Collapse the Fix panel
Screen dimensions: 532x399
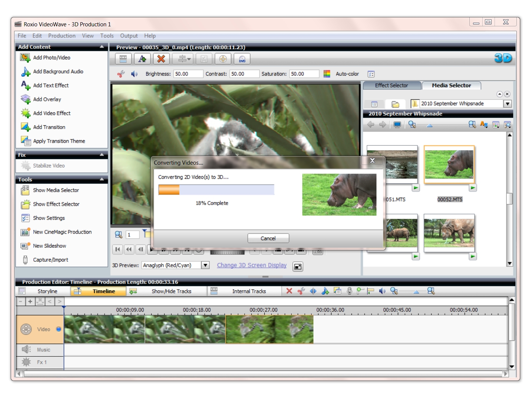point(102,155)
